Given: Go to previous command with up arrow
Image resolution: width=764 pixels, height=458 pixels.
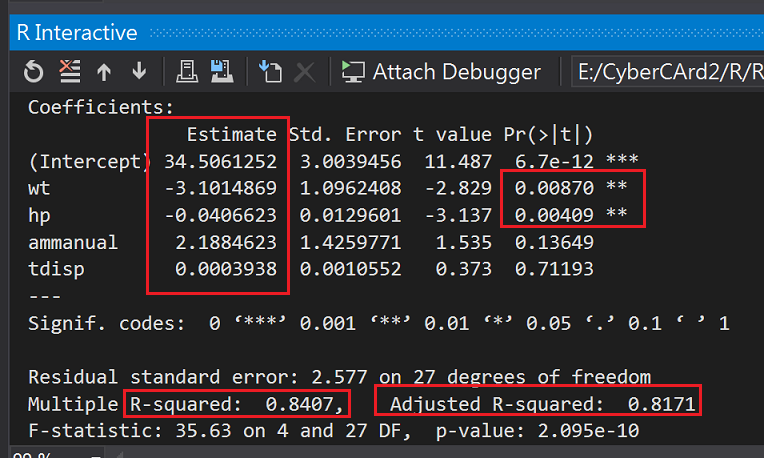Looking at the screenshot, I should pos(104,72).
